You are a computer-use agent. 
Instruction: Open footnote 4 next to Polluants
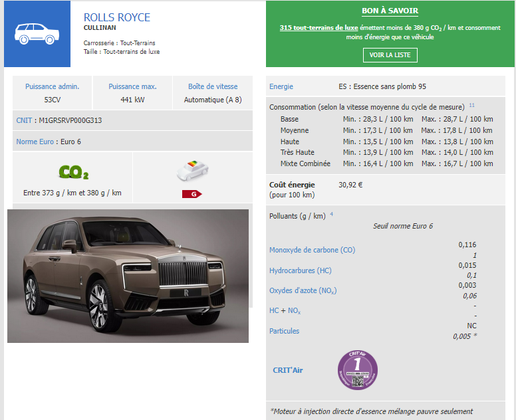pyautogui.click(x=331, y=214)
